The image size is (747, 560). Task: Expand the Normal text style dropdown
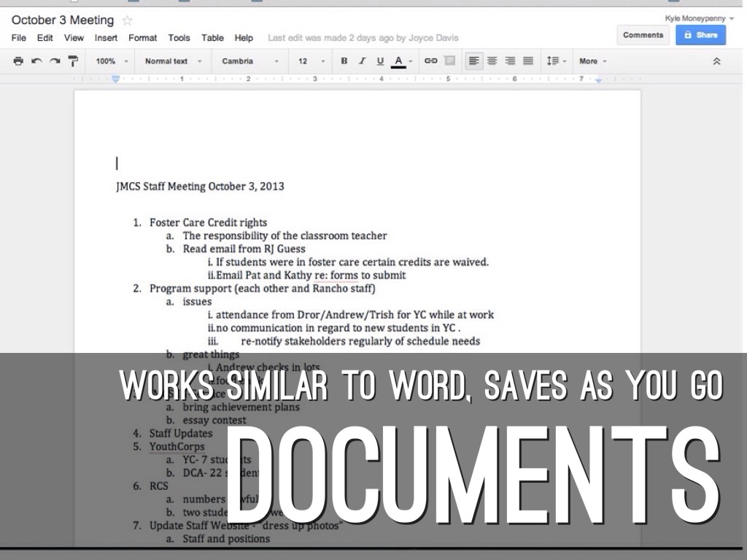pyautogui.click(x=173, y=61)
